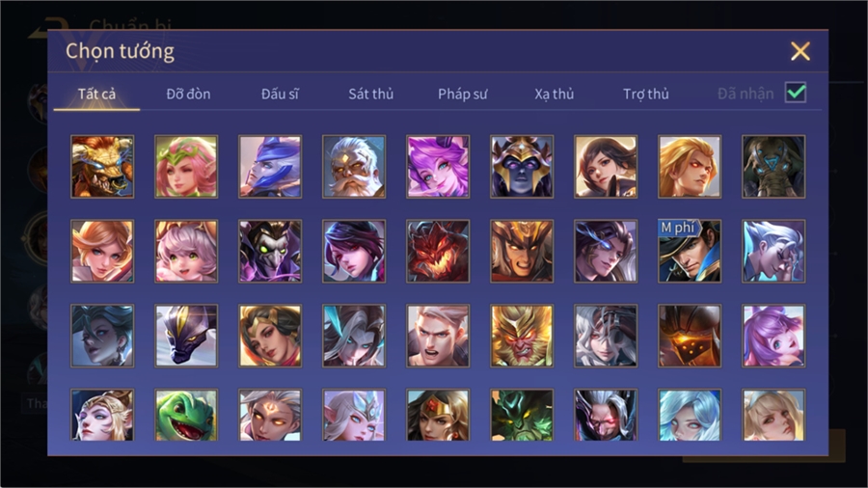Select the purple-haired bunny girl hero
Viewport: 868px width, 488px height.
point(773,336)
